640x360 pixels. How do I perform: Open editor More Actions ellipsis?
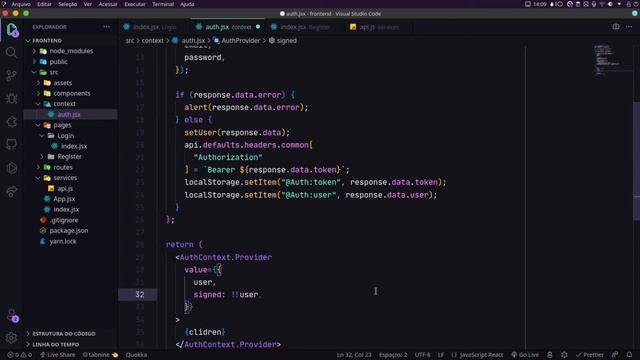(x=629, y=27)
